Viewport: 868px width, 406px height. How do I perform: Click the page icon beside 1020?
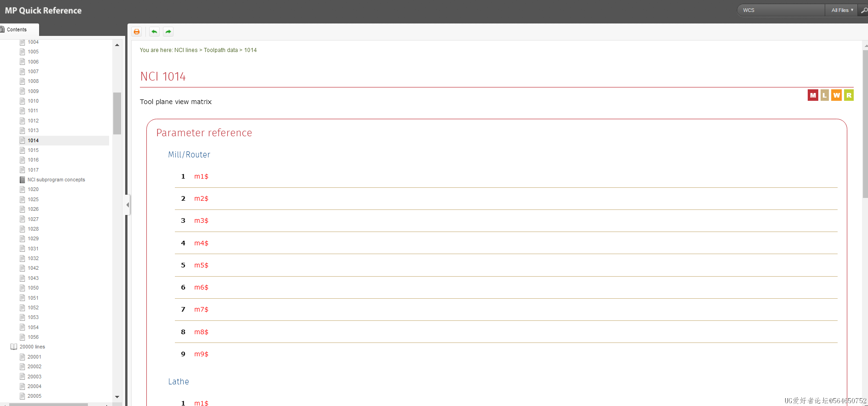coord(22,189)
